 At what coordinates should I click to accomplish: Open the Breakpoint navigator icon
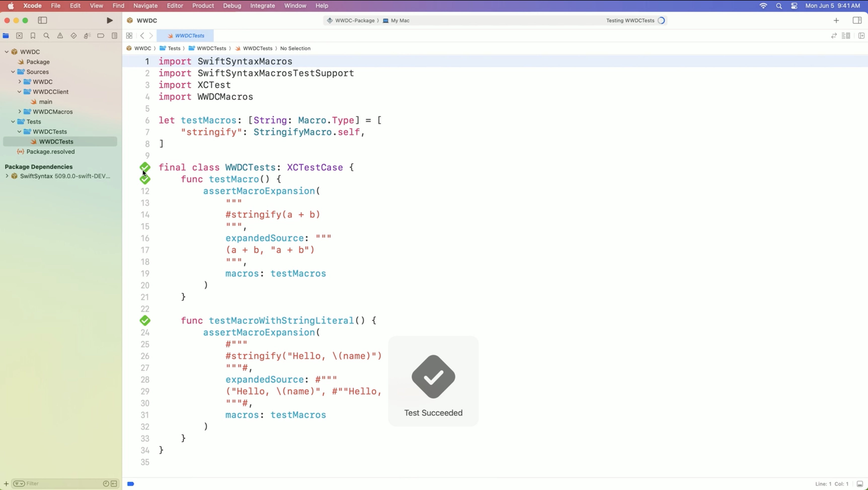pos(100,36)
